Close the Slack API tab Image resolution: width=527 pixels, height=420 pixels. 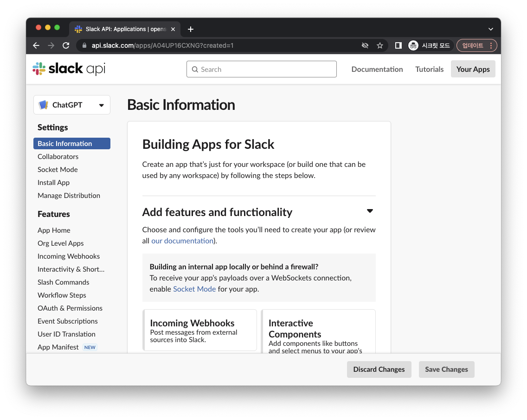click(x=173, y=29)
